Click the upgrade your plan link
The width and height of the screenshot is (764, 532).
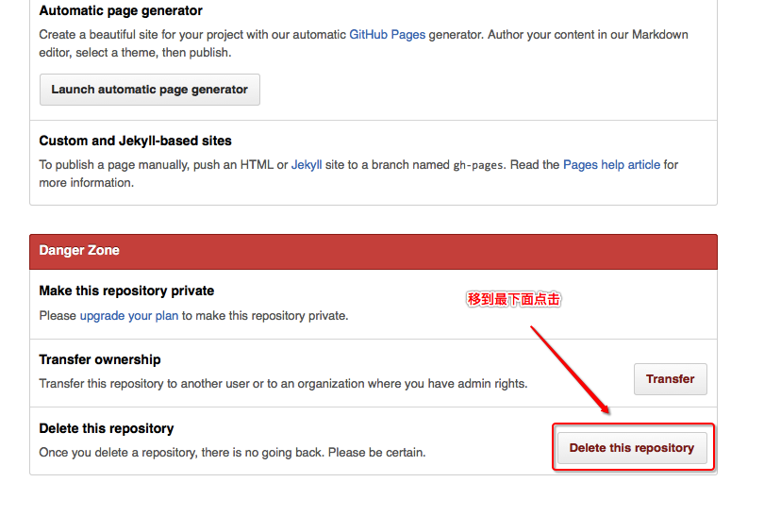129,316
